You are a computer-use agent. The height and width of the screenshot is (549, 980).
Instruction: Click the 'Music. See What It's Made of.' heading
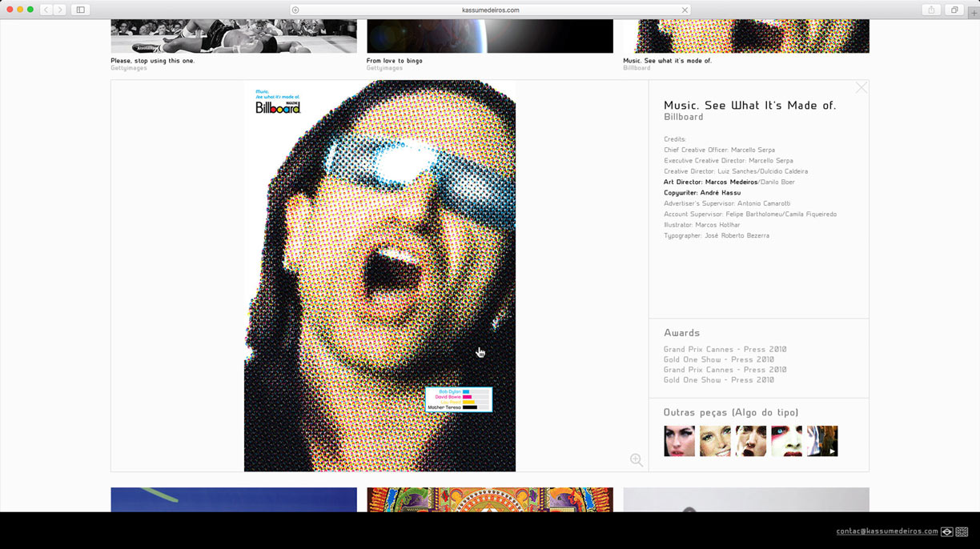[750, 106]
